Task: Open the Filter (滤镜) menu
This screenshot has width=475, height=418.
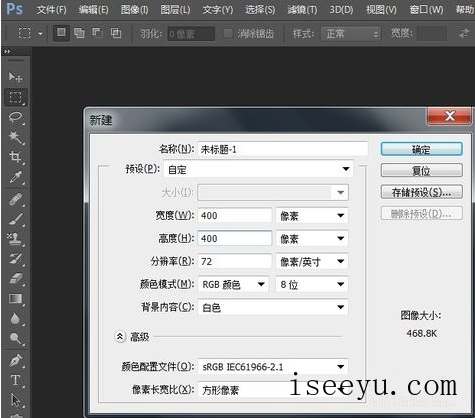Action: pyautogui.click(x=302, y=9)
